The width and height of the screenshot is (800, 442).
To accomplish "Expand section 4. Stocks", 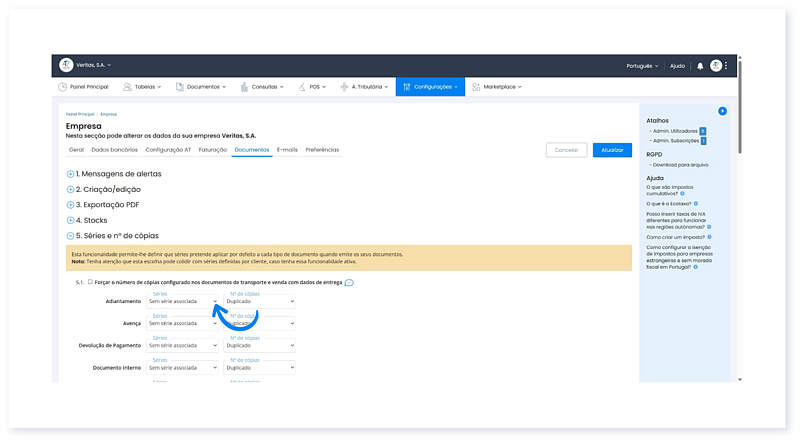I will click(x=71, y=220).
